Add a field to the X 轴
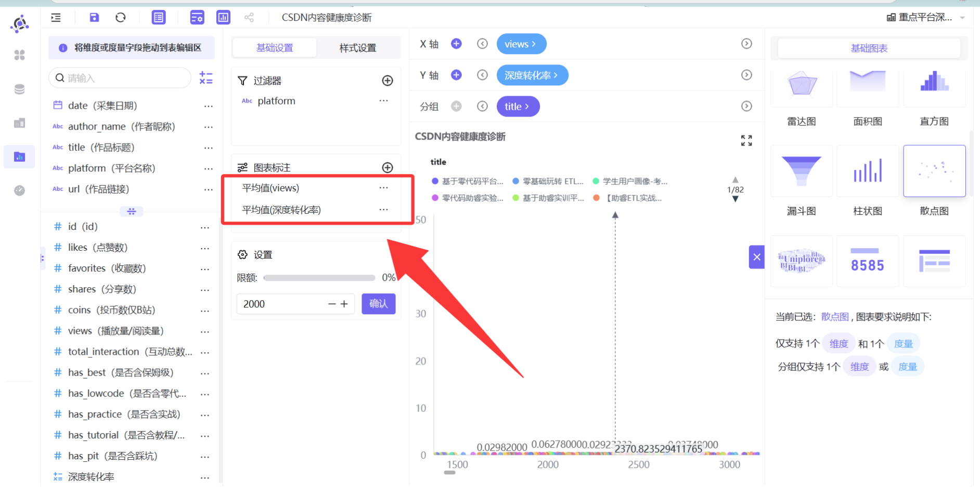The image size is (980, 490). click(x=456, y=44)
